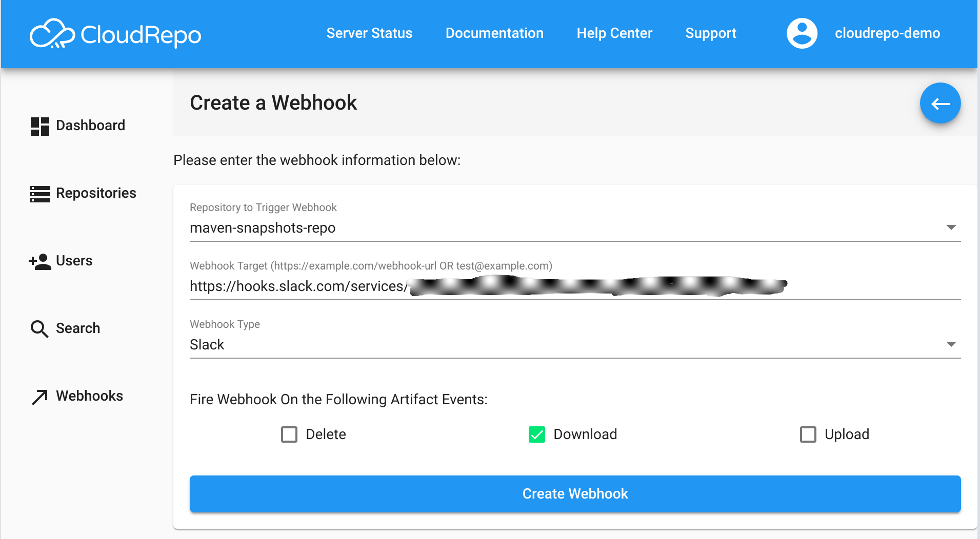
Task: Go to Search in the sidebar
Action: coord(78,328)
